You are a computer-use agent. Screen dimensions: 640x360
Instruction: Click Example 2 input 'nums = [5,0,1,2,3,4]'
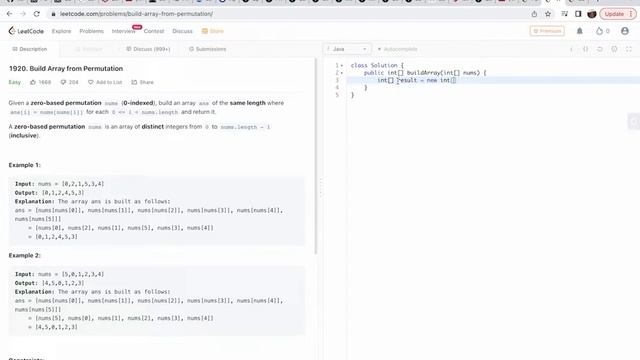pyautogui.click(x=71, y=274)
